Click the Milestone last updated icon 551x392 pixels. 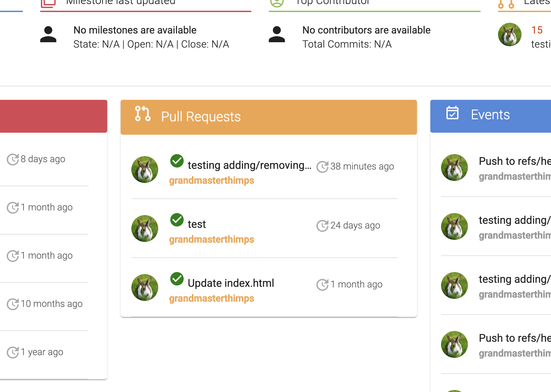(x=48, y=3)
